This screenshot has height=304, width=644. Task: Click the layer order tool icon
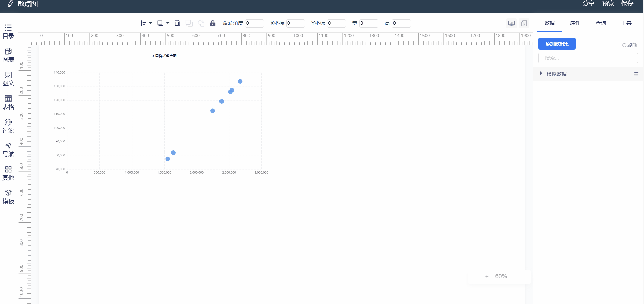[160, 23]
